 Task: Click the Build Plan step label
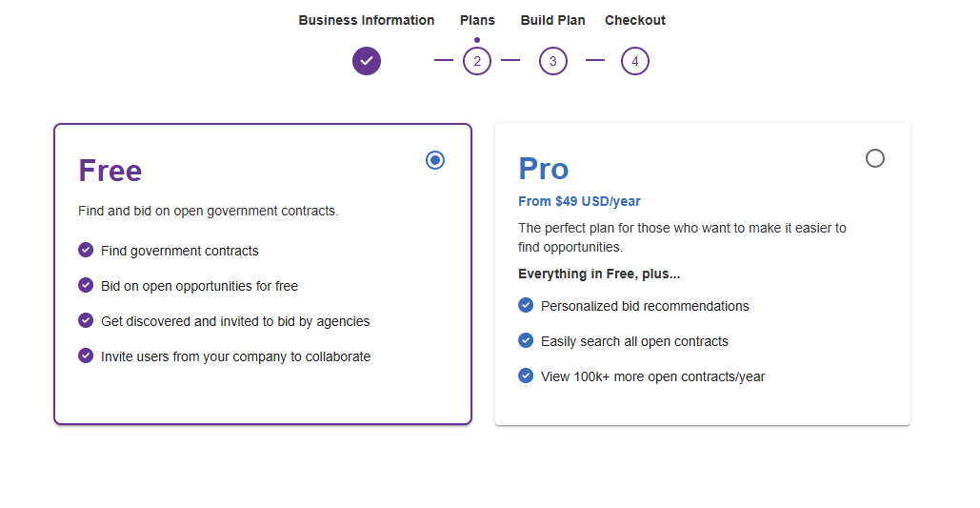553,20
